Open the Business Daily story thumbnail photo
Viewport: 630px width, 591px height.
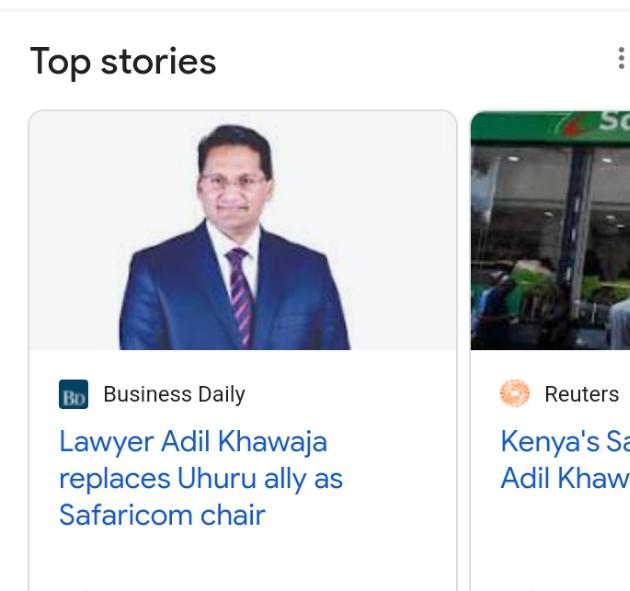pyautogui.click(x=242, y=231)
